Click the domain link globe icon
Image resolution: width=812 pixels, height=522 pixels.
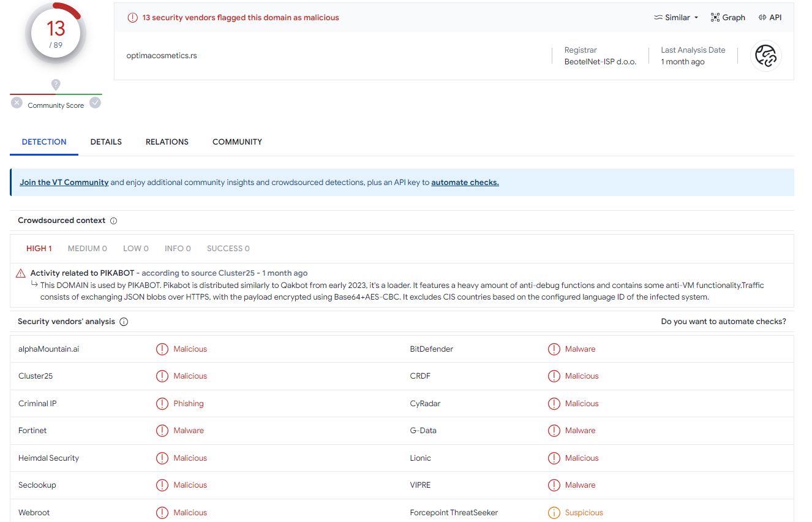pyautogui.click(x=765, y=56)
